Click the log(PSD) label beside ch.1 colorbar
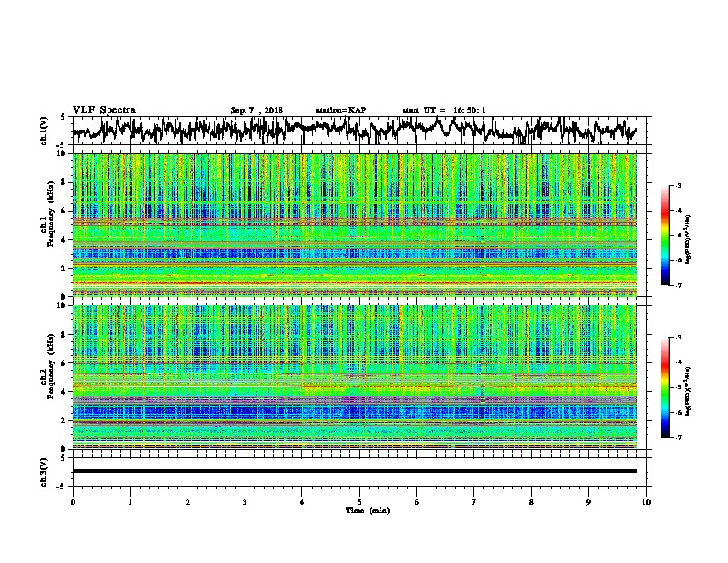The width and height of the screenshot is (728, 563). pos(688,238)
